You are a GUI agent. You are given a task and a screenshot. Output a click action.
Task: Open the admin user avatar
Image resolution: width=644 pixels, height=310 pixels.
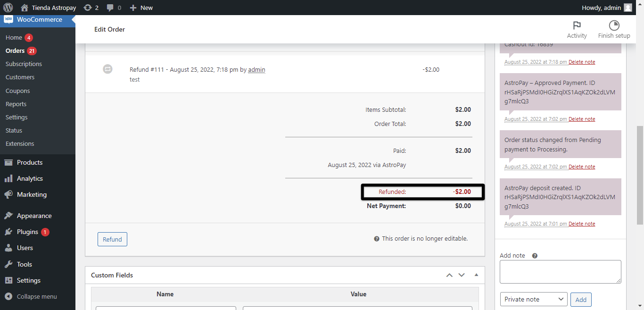point(628,8)
